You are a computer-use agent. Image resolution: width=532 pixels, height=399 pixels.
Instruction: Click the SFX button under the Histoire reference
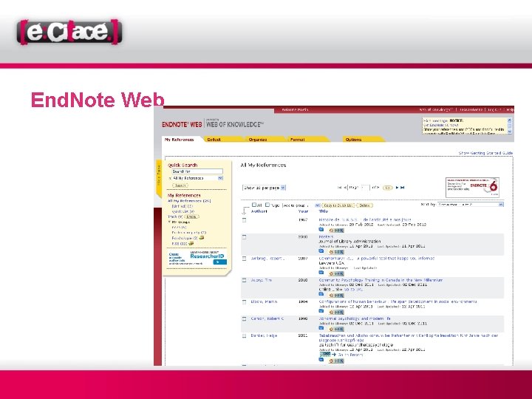point(337,231)
